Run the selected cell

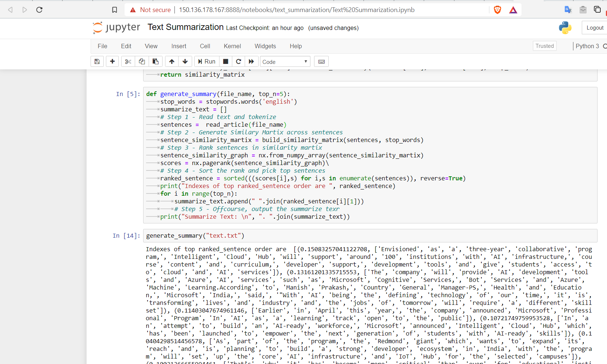[207, 61]
